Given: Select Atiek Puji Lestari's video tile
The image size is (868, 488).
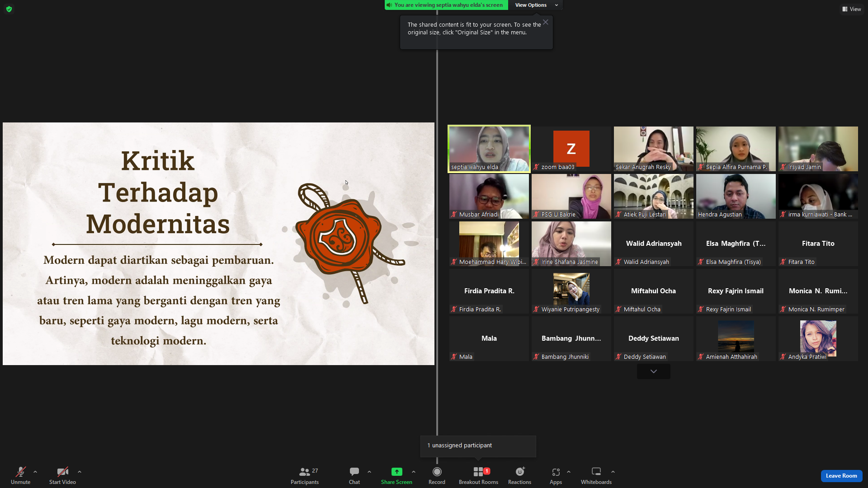Looking at the screenshot, I should 654,196.
